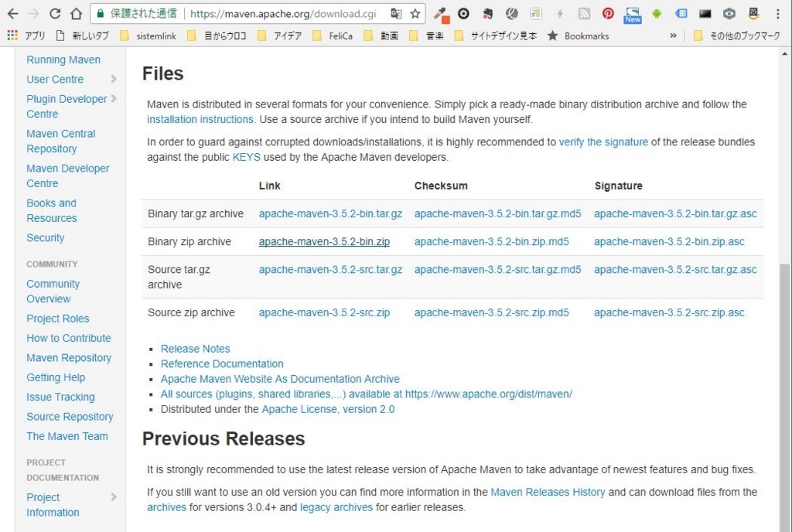Image resolution: width=792 pixels, height=532 pixels.
Task: Click the hexagonal eye extension icon
Action: coord(729,14)
